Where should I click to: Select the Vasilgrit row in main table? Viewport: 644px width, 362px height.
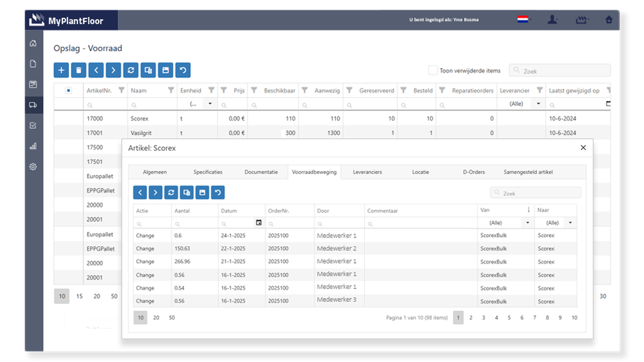pos(332,133)
